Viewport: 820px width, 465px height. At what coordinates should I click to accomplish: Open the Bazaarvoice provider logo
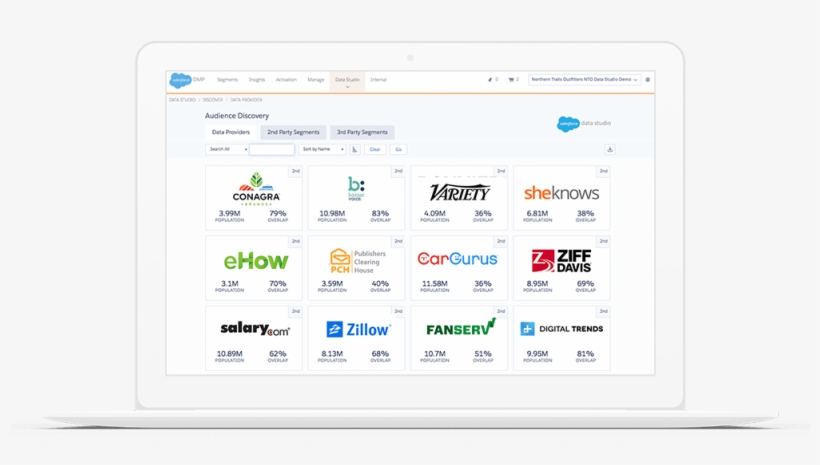pyautogui.click(x=356, y=189)
